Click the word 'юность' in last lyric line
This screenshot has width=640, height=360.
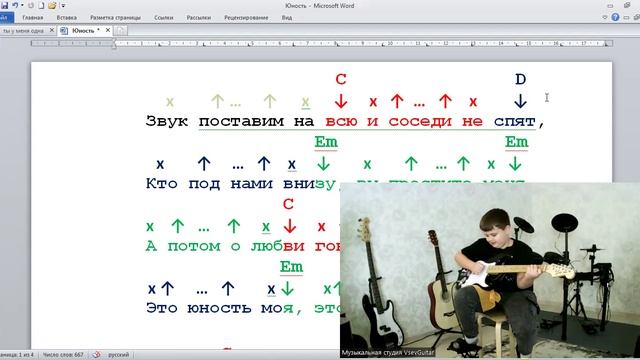point(219,308)
